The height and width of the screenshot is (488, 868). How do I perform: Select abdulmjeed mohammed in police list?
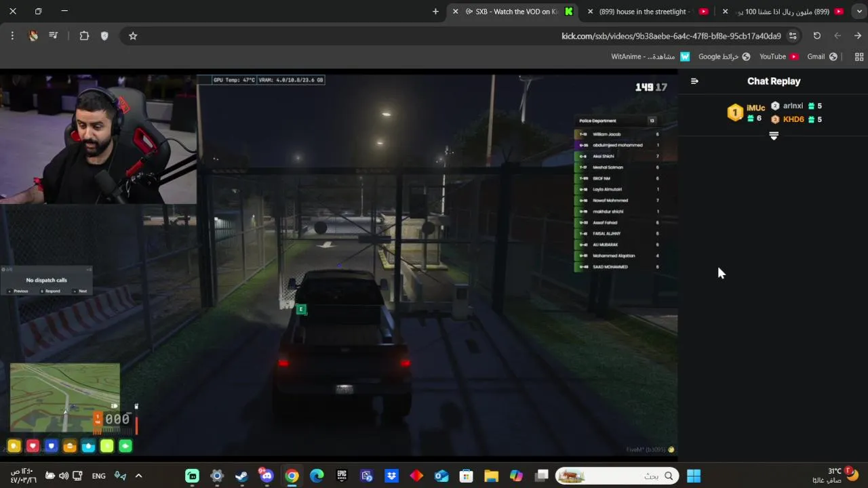[x=617, y=145]
